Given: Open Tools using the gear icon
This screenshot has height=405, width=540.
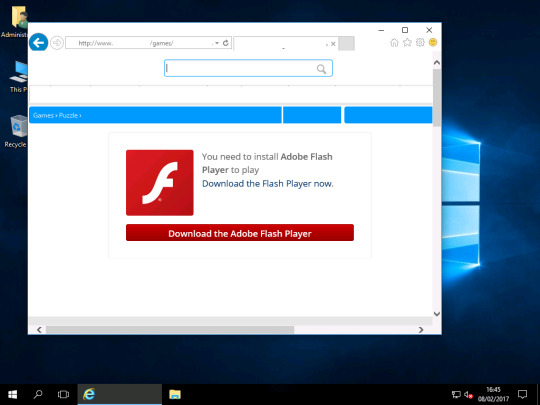Looking at the screenshot, I should 420,42.
